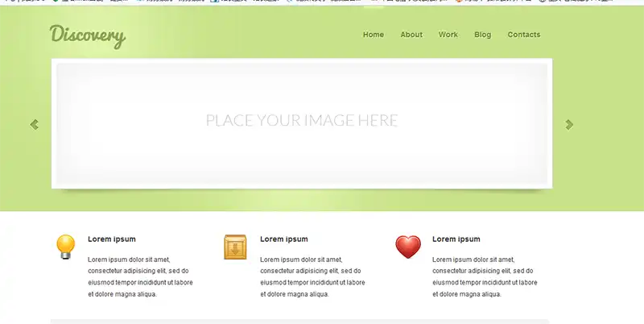This screenshot has width=644, height=324.
Task: Click Lorem ipsum heading beside the heart
Action: 456,239
